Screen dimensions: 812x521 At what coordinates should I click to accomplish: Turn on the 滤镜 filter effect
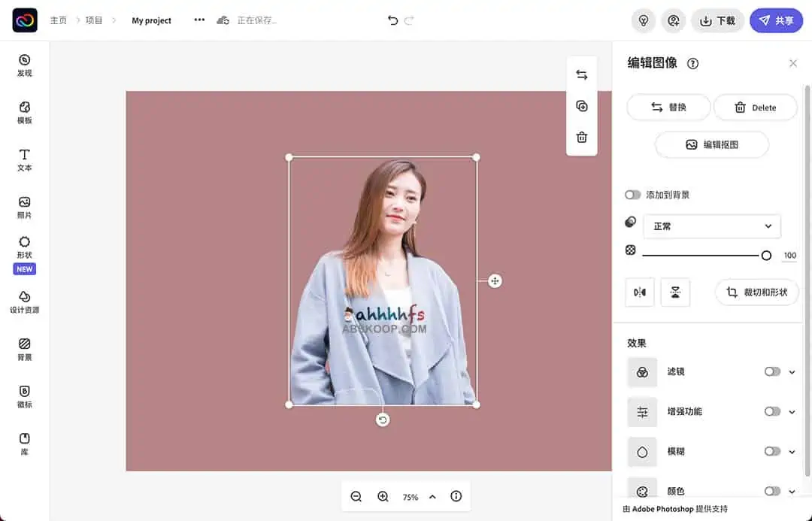coord(771,371)
